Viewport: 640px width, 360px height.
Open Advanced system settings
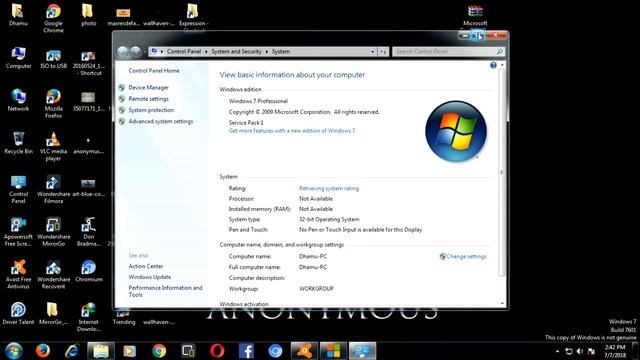pyautogui.click(x=160, y=121)
